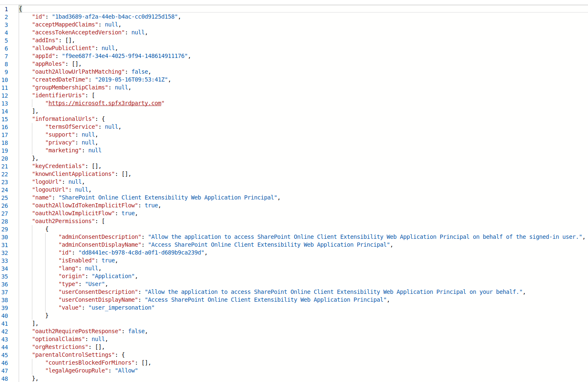Image resolution: width=588 pixels, height=382 pixels.
Task: Select the "oauth2Permissions" key
Action: 63,221
